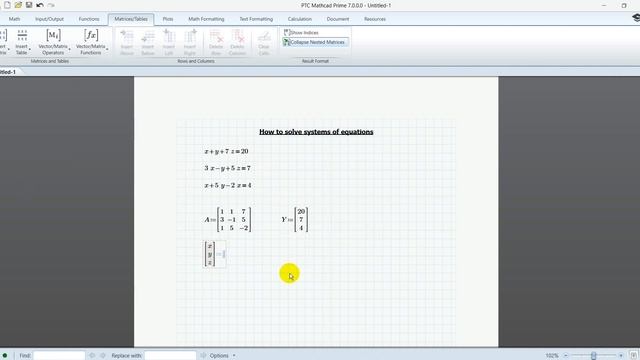The image size is (640, 360).
Task: Click Delete Row icon
Action: click(x=216, y=42)
